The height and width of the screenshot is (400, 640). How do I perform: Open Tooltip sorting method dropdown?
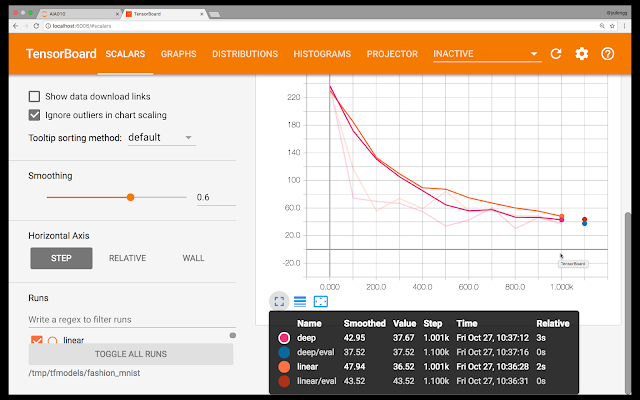(162, 138)
